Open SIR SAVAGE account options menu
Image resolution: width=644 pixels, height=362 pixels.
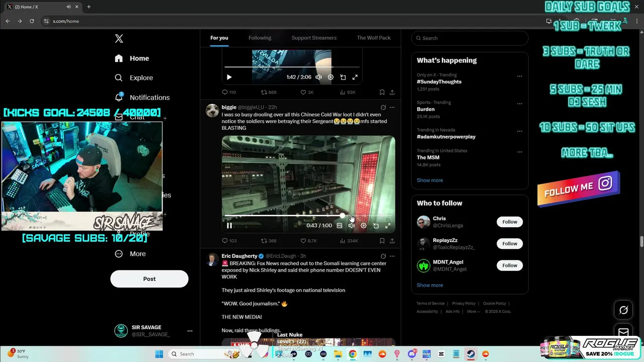pyautogui.click(x=190, y=331)
